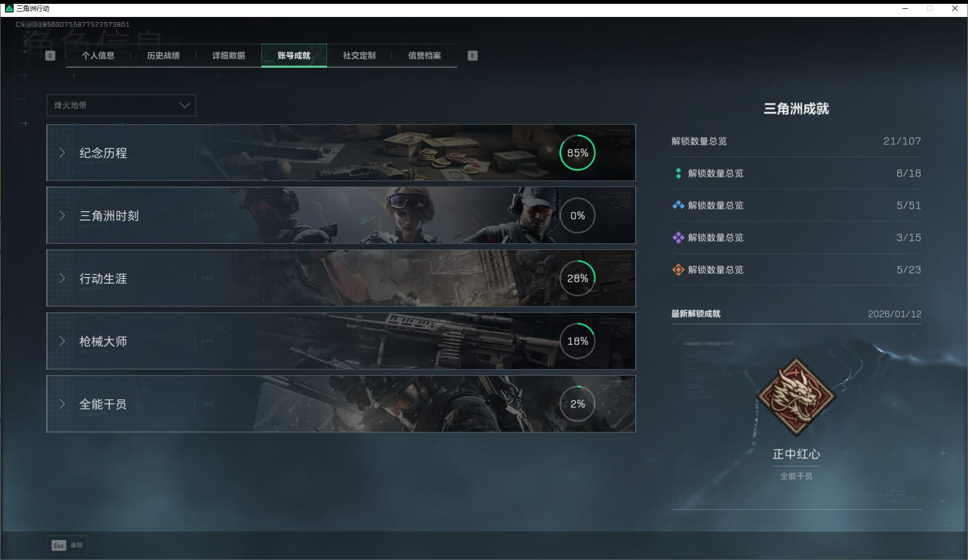Viewport: 968px width, 560px height.
Task: Click the Q key previous-tab icon
Action: pos(50,55)
